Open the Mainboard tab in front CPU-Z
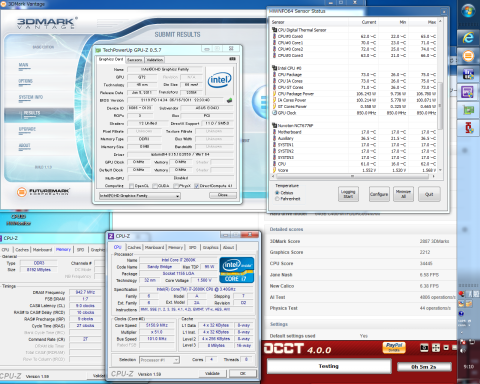Viewport: 480px width, 384px height. tap(154, 248)
